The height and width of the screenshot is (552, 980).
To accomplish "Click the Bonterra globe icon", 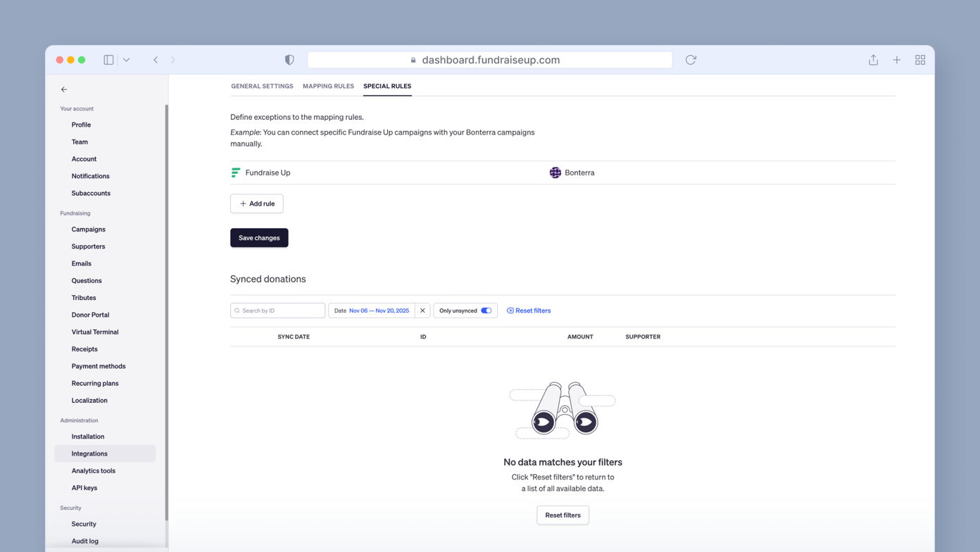I will (555, 172).
